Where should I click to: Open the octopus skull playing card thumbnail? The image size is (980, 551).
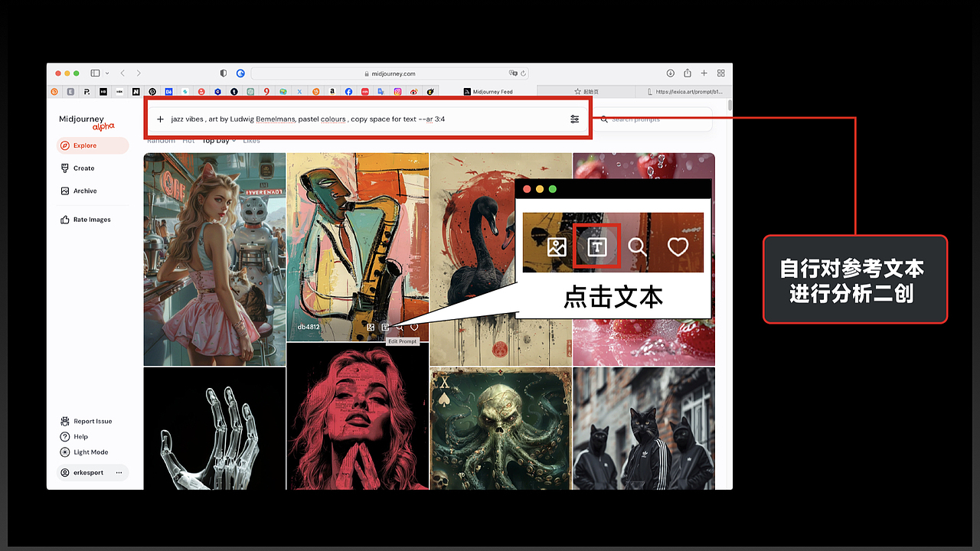501,429
